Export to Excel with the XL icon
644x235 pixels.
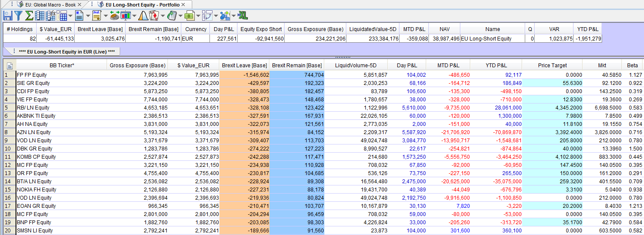pos(243,16)
